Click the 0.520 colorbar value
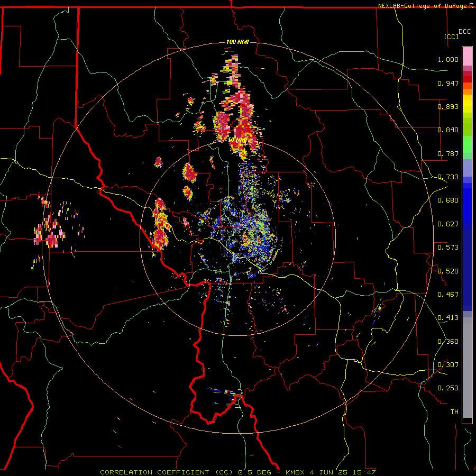The width and height of the screenshot is (476, 476). (x=448, y=271)
